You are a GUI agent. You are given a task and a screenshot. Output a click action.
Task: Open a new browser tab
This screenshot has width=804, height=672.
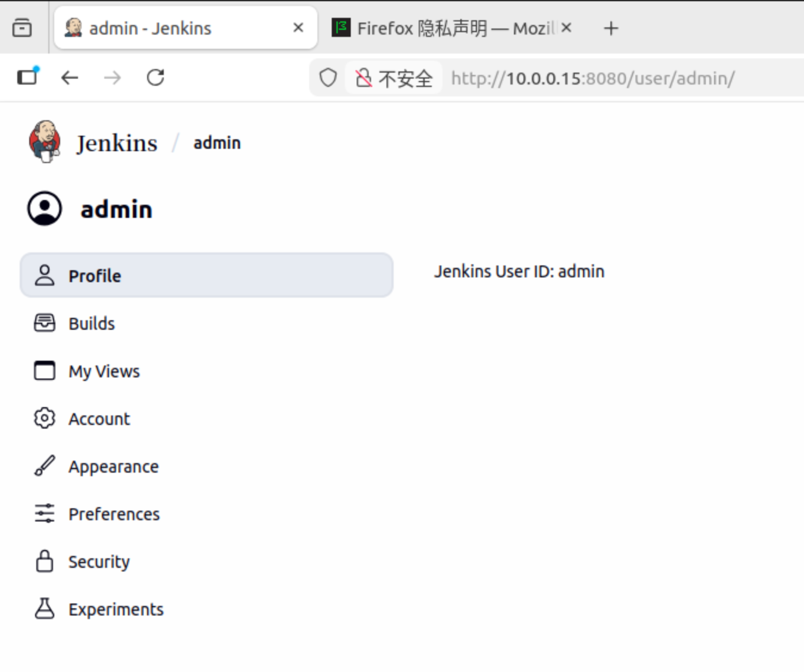[x=611, y=28]
